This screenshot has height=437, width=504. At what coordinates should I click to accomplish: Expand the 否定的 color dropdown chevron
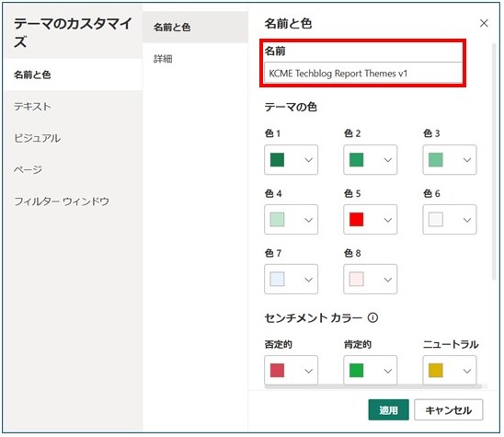click(308, 371)
